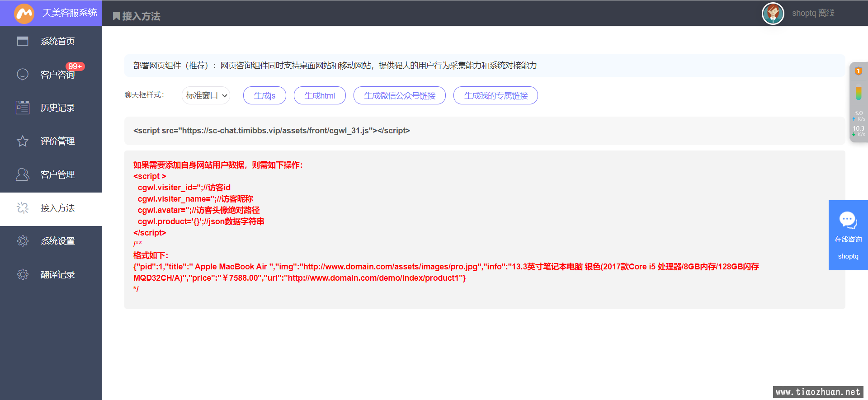Click the System Home window icon
The height and width of the screenshot is (400, 868).
click(x=23, y=41)
